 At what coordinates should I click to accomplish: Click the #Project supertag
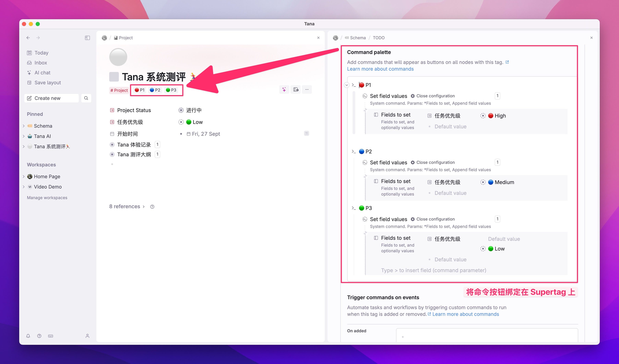[x=119, y=90]
